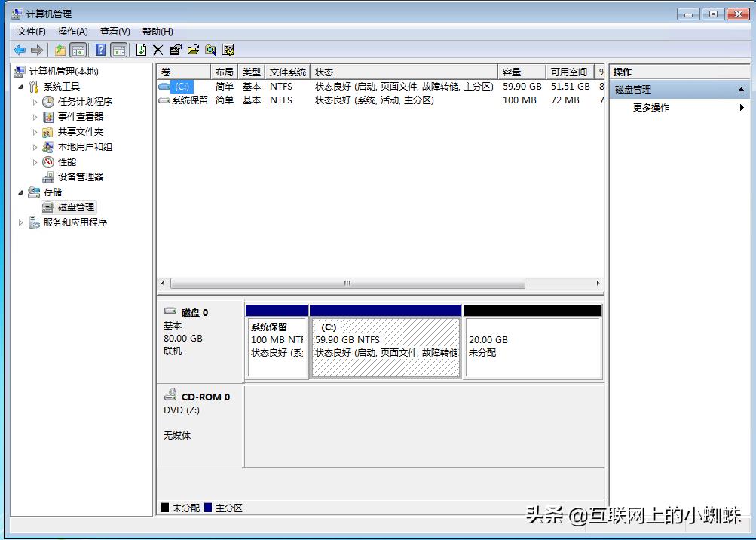Click the CD-ROM 0 DVD (Z:) label box
The image size is (756, 540).
[200, 425]
